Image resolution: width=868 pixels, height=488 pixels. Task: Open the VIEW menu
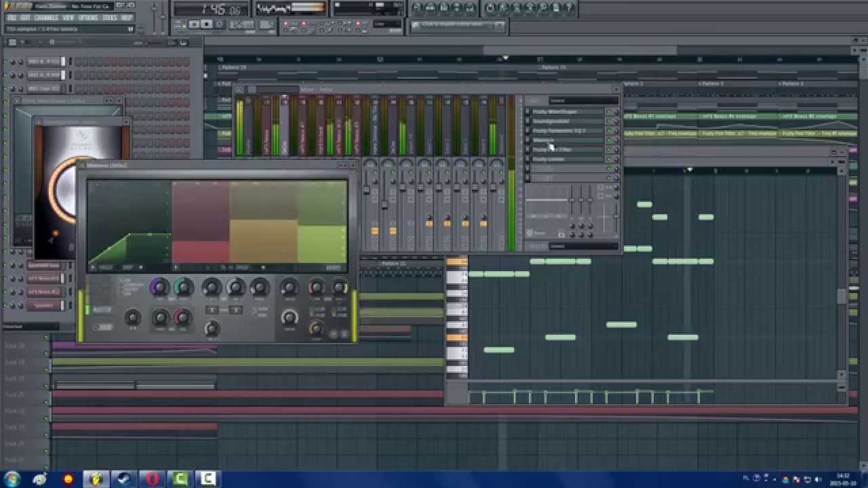tap(68, 18)
